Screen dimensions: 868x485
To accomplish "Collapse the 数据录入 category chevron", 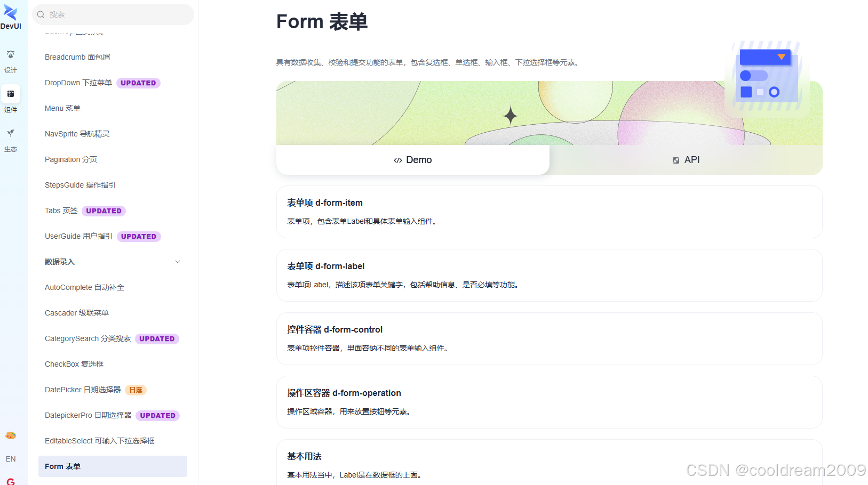I will click(x=178, y=262).
